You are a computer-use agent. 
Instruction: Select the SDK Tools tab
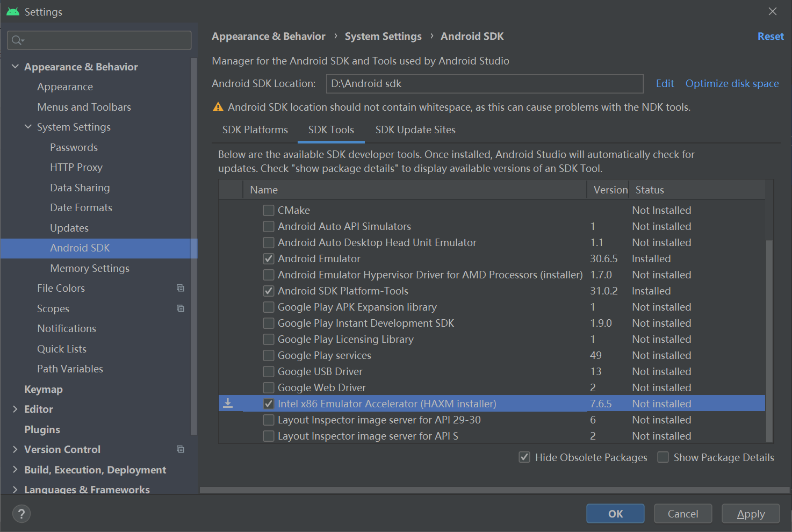pyautogui.click(x=331, y=130)
